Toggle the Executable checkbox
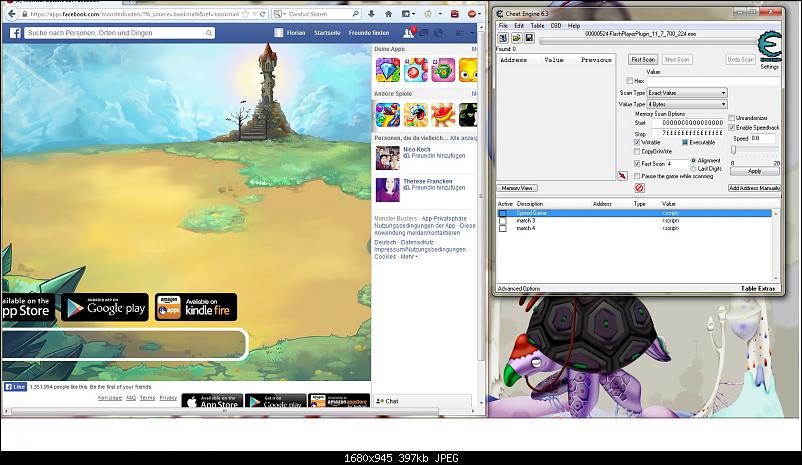 685,142
